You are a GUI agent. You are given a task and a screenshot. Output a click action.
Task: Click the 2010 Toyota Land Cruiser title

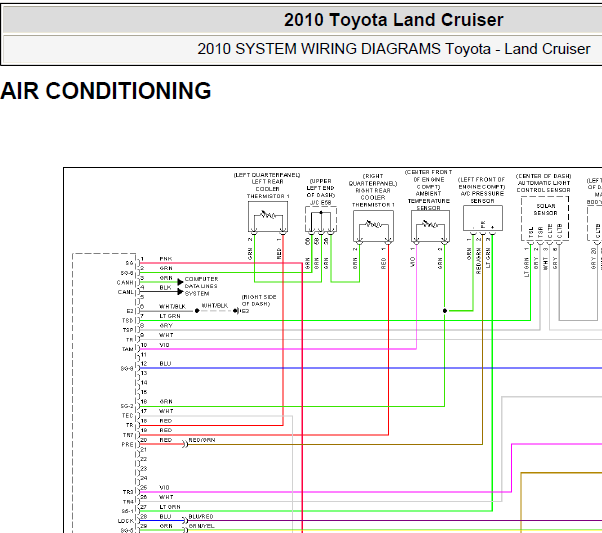[393, 20]
